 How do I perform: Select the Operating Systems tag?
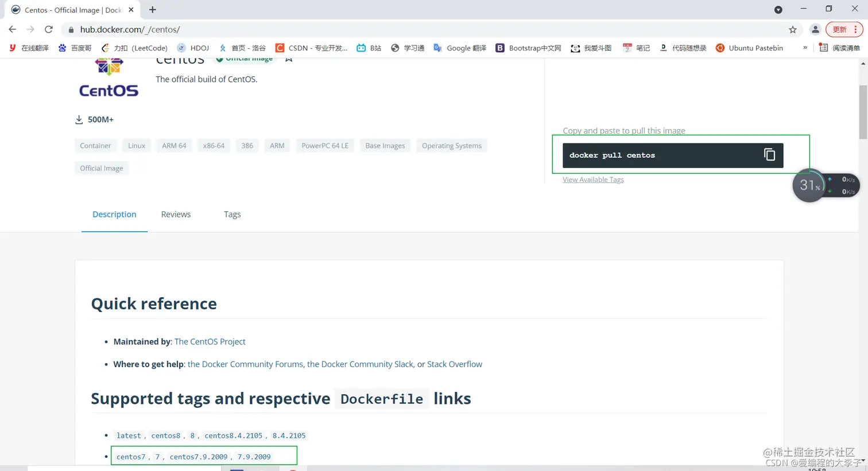click(x=452, y=146)
